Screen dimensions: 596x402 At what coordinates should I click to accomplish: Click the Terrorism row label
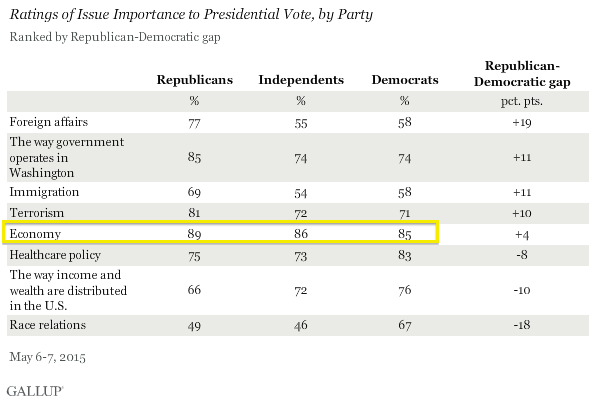[x=36, y=213]
